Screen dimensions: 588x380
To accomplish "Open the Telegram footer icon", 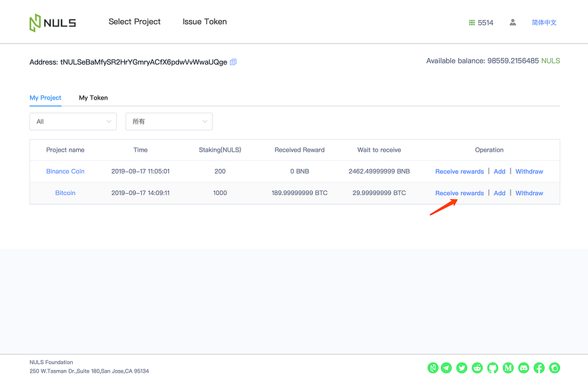I will [446, 367].
